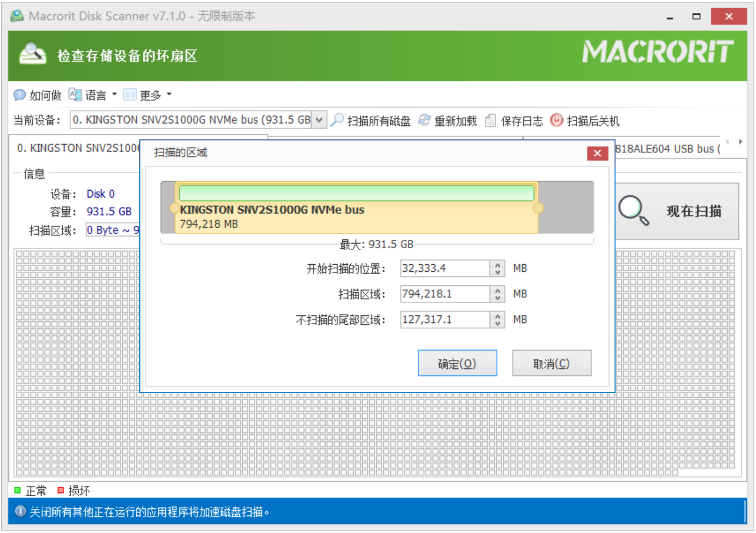The width and height of the screenshot is (756, 533).
Task: Click the tab scroll left arrow
Action: pyautogui.click(x=727, y=142)
